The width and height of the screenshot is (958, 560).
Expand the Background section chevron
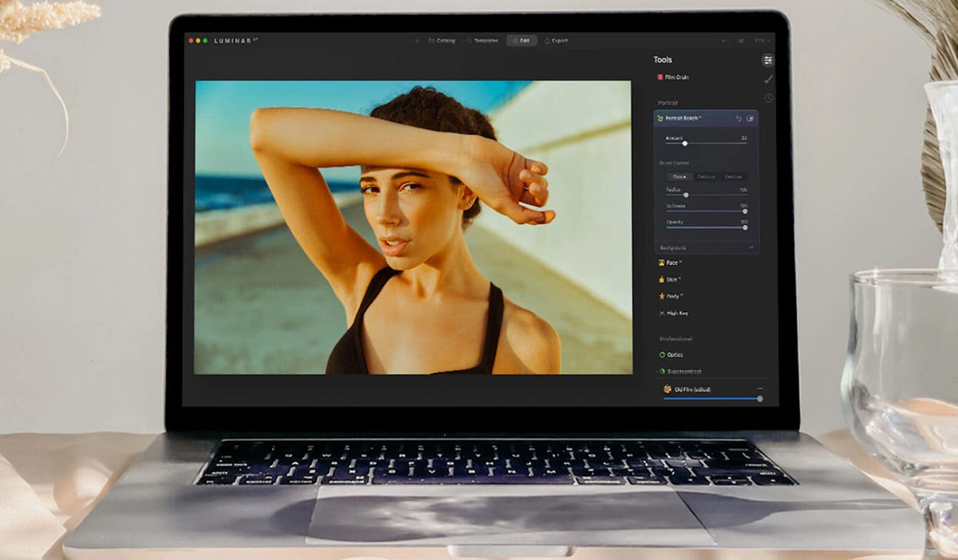(751, 248)
